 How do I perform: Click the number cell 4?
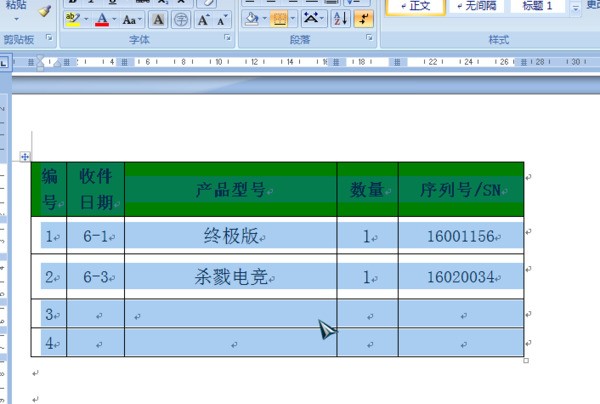[49, 342]
